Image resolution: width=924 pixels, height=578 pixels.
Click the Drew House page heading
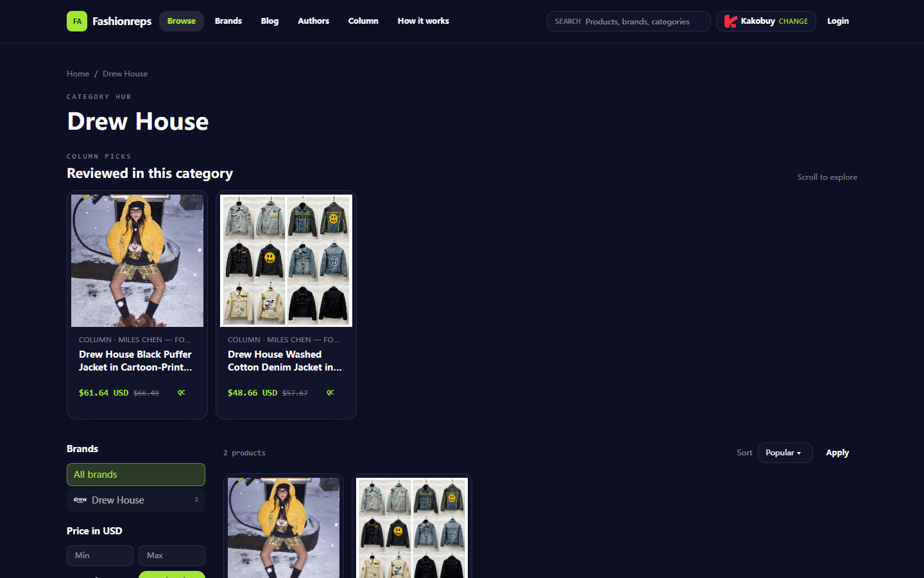[138, 121]
